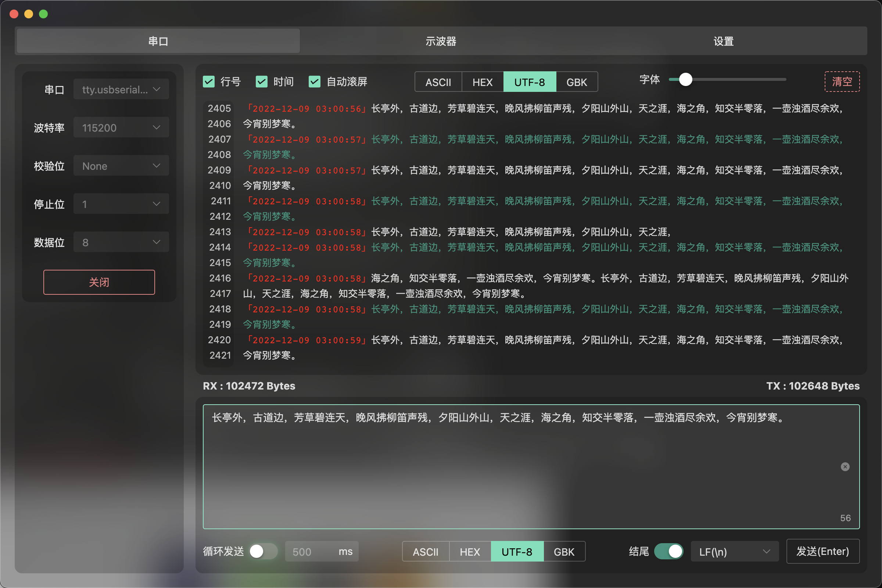Switch to the 示波器 oscilloscope tab

[x=441, y=41]
